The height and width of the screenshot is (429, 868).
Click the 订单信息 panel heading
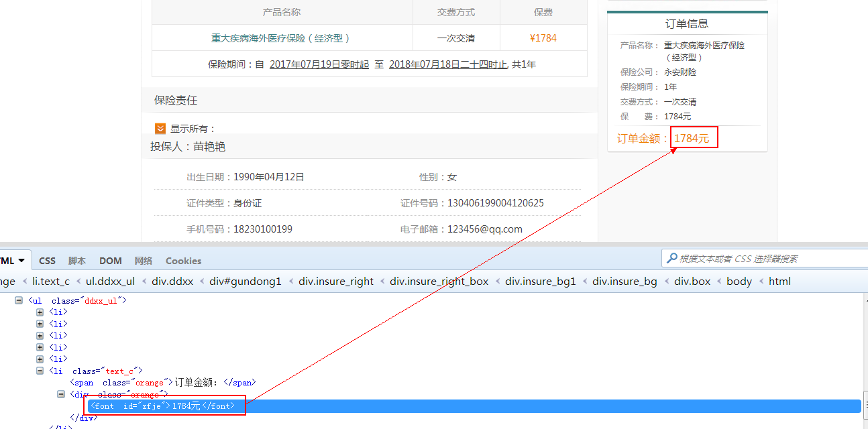click(x=687, y=23)
